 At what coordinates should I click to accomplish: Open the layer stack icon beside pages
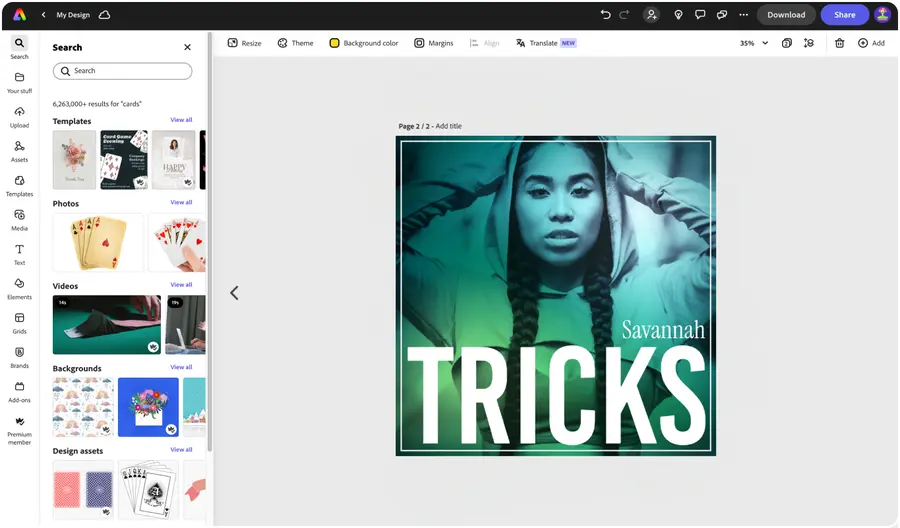(x=809, y=43)
